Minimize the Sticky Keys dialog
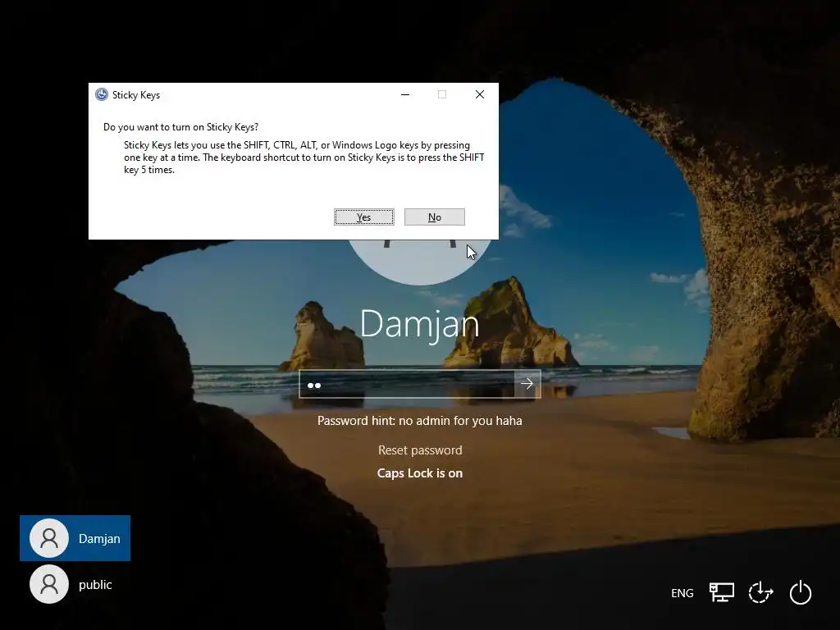This screenshot has height=630, width=840. pyautogui.click(x=405, y=94)
